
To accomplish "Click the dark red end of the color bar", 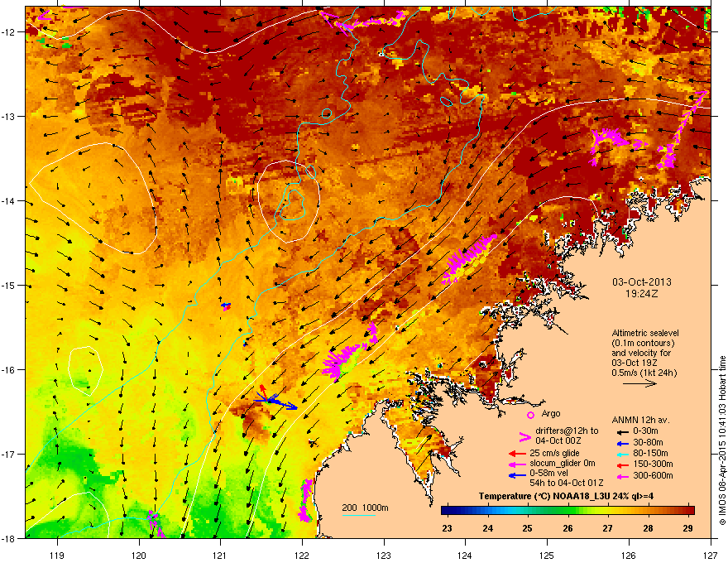I will point(691,510).
